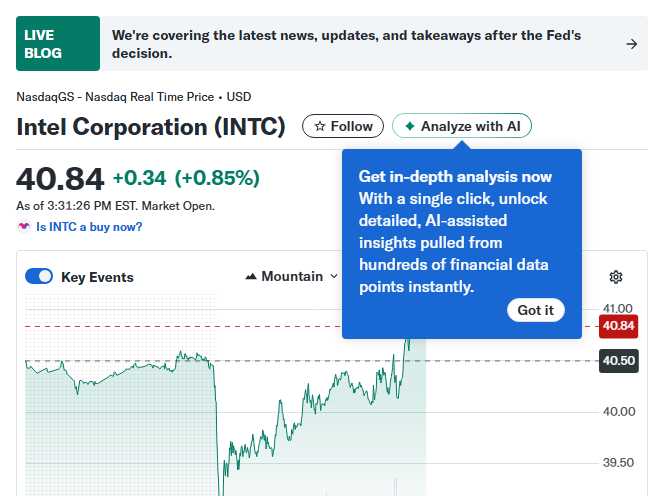Click the Key Events label
The width and height of the screenshot is (664, 496).
(x=97, y=277)
